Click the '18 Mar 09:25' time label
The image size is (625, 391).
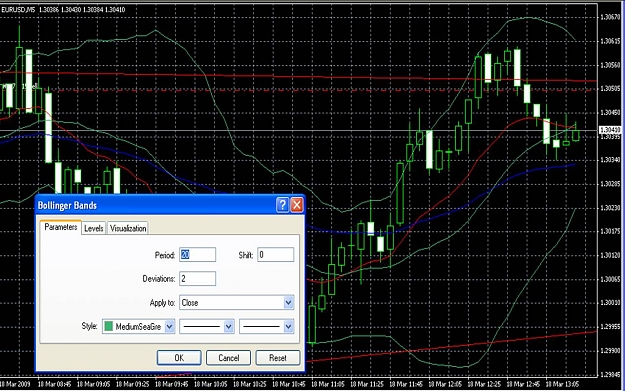point(132,384)
